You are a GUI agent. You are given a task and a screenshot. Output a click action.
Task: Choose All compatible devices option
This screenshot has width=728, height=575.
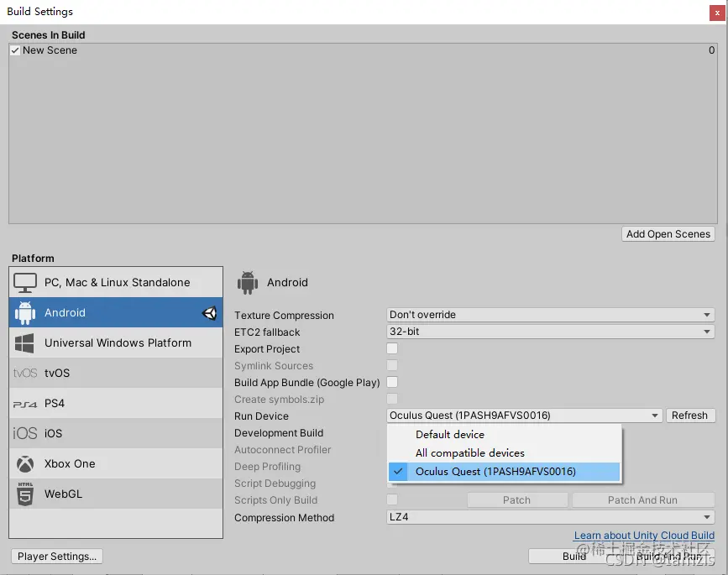504,453
